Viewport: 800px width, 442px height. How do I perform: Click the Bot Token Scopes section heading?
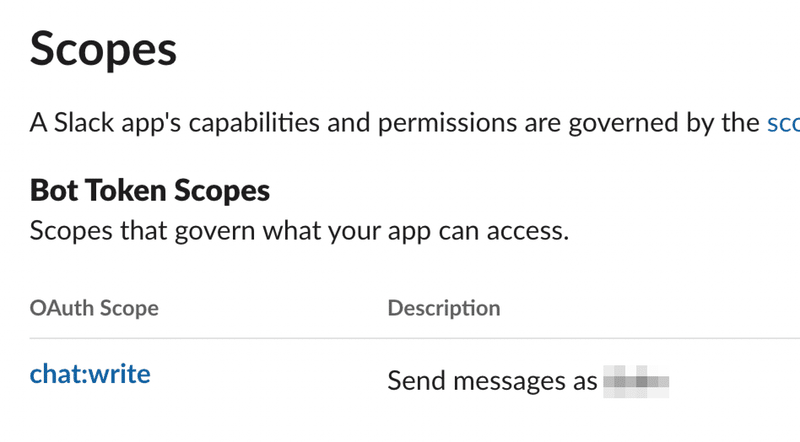(150, 189)
